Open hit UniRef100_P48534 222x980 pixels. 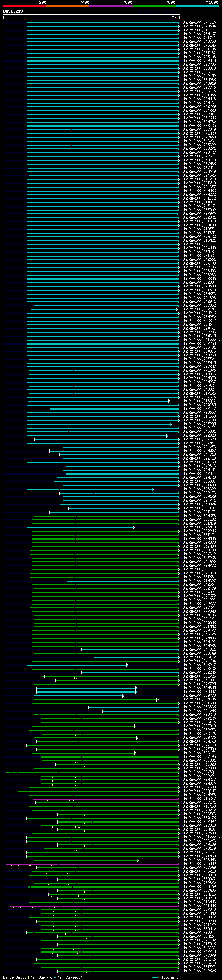click(199, 26)
